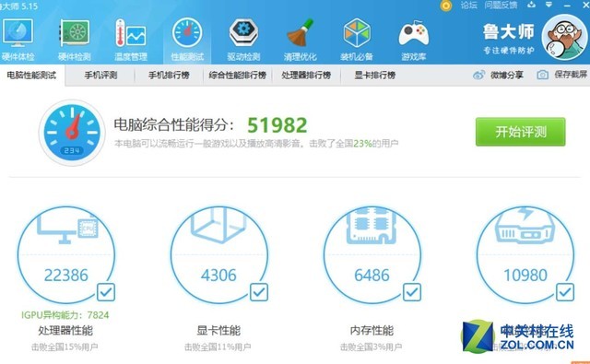This screenshot has width=590, height=364.
Task: Uncheck the 处理器性能 test checkbox
Action: click(x=106, y=292)
